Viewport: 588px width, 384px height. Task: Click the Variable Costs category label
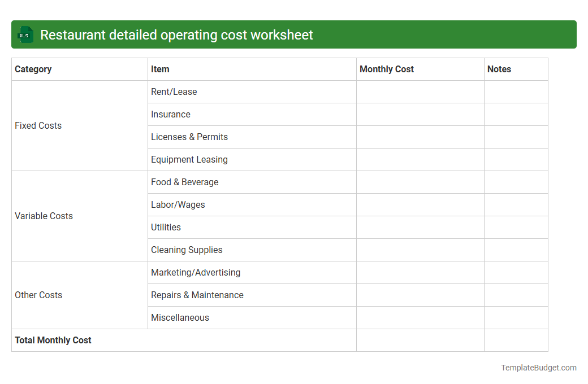coord(44,216)
